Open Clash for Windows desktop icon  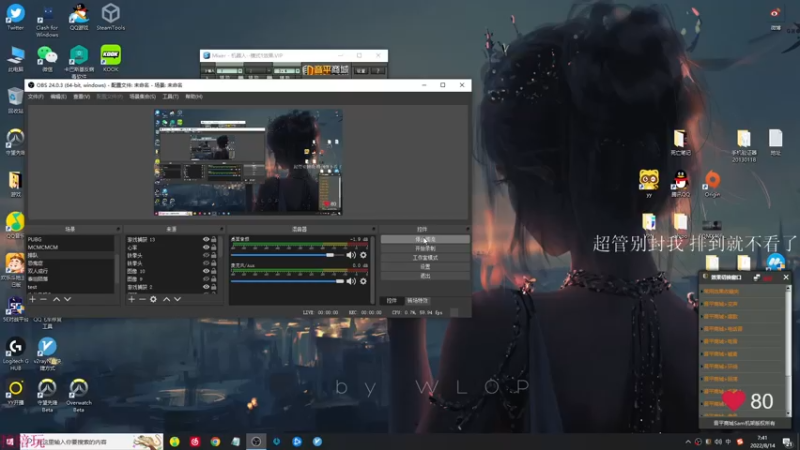click(x=47, y=20)
